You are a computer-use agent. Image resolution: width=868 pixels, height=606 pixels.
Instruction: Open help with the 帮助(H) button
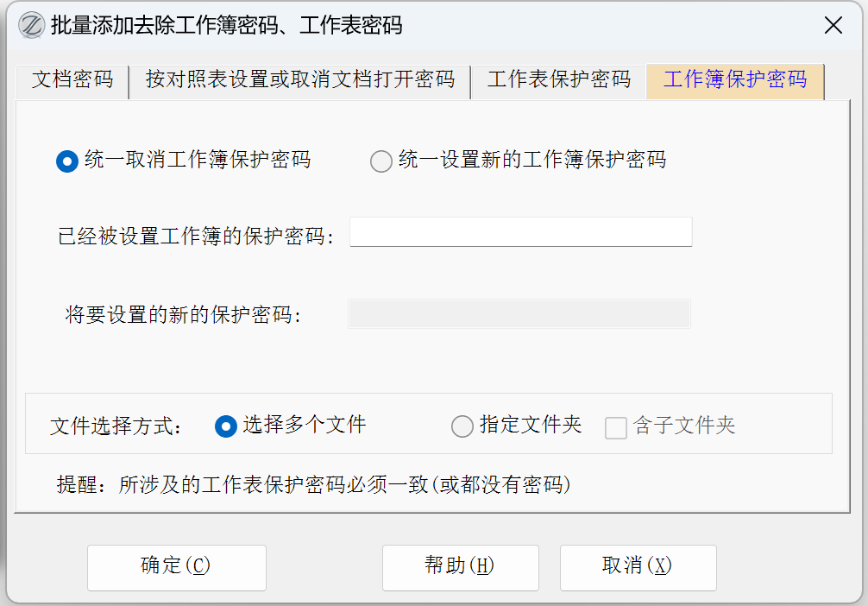(x=460, y=567)
